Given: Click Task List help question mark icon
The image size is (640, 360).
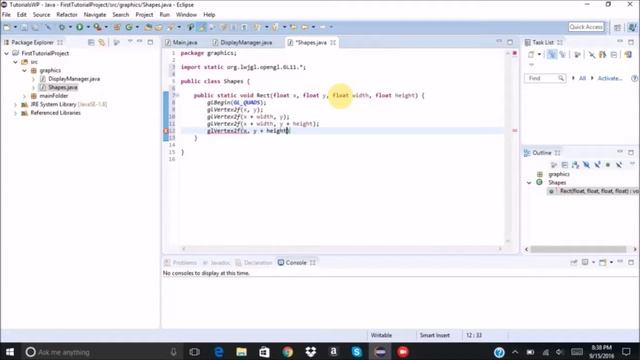Looking at the screenshot, I should point(634,78).
